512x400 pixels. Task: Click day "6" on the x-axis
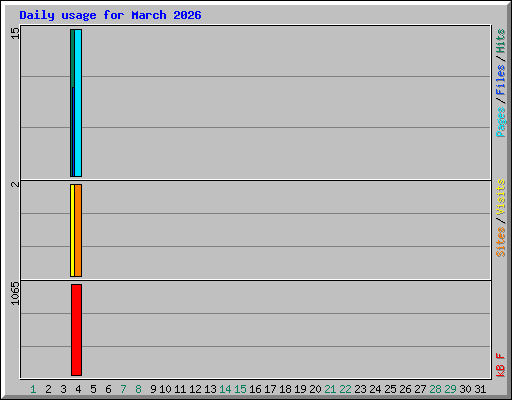click(108, 389)
